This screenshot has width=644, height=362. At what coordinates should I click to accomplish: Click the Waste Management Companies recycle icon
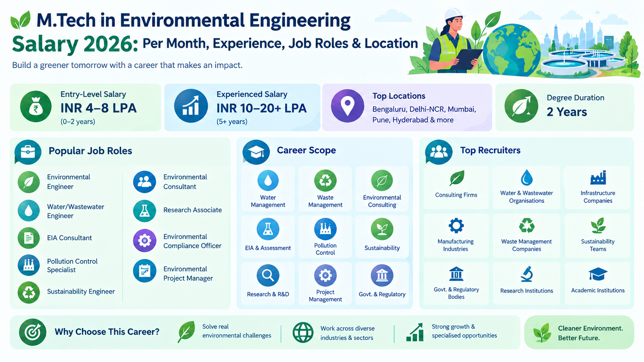click(527, 226)
